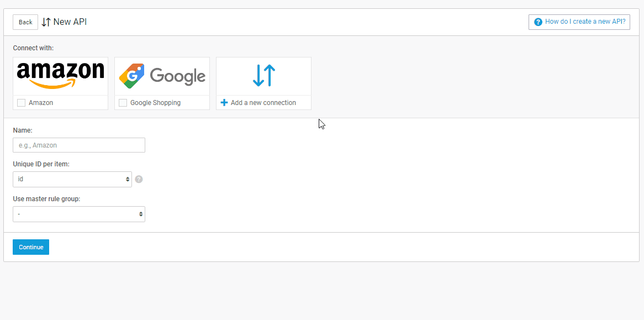
Task: Click 'Add a new connection' label
Action: (263, 103)
